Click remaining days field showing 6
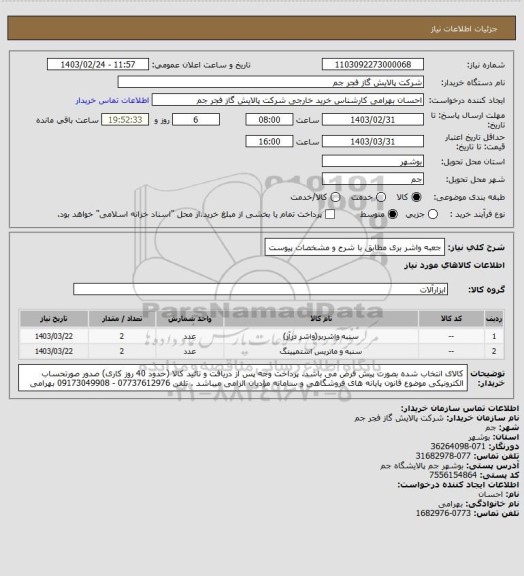The height and width of the screenshot is (576, 524). pyautogui.click(x=196, y=120)
